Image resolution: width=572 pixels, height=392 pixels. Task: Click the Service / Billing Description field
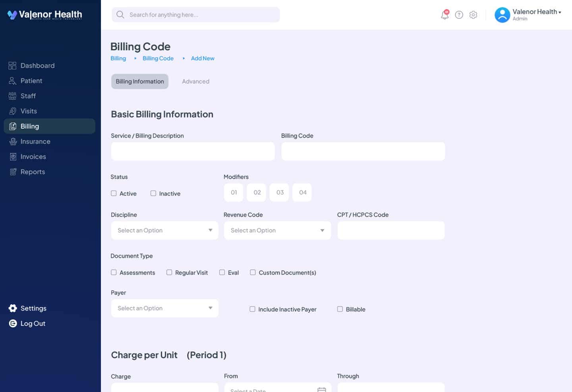point(193,151)
